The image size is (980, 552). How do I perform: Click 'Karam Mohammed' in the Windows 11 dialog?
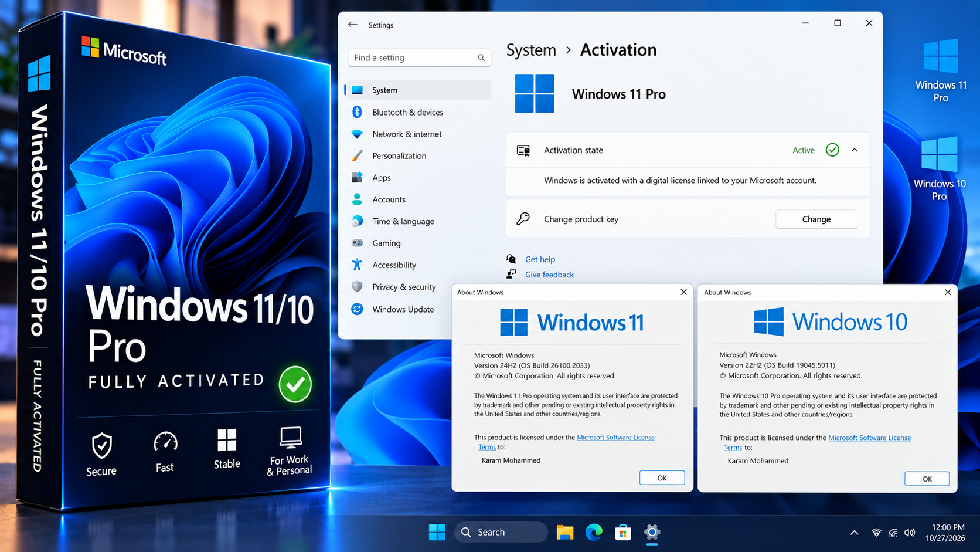tap(511, 460)
